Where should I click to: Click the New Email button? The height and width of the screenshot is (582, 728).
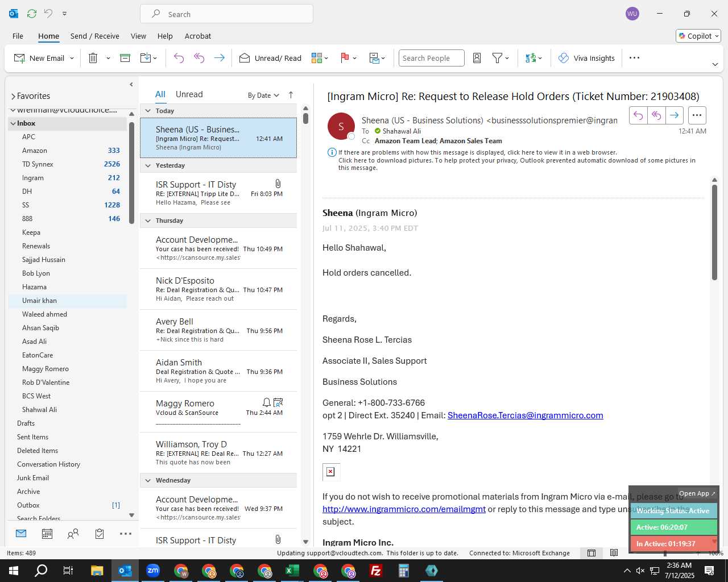click(39, 58)
